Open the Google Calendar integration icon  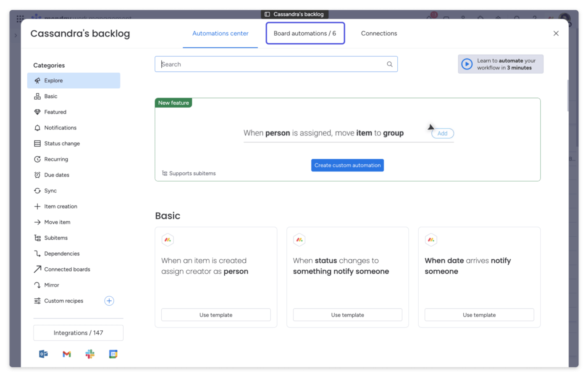(x=113, y=354)
